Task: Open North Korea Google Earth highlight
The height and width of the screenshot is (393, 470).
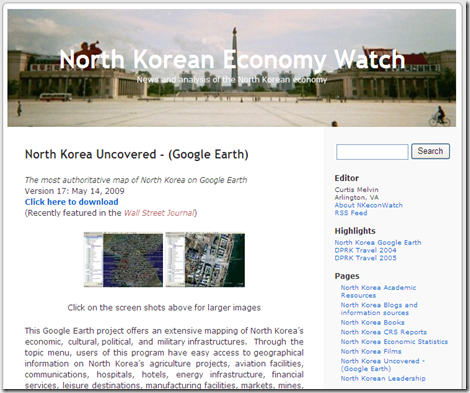Action: click(378, 243)
